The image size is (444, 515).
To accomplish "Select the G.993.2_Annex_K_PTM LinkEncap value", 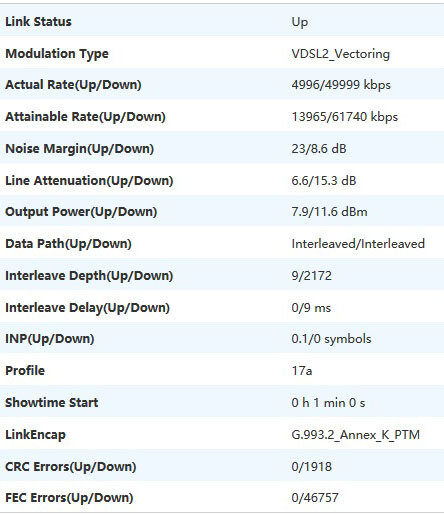I will [x=355, y=435].
